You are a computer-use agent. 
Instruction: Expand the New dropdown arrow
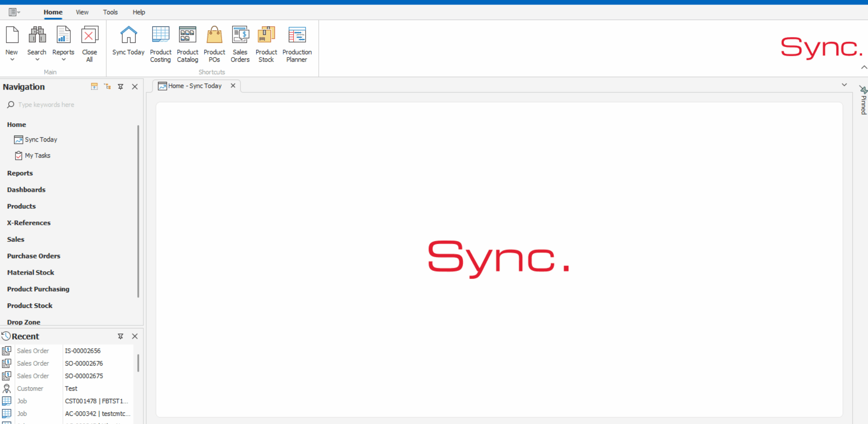coord(12,59)
